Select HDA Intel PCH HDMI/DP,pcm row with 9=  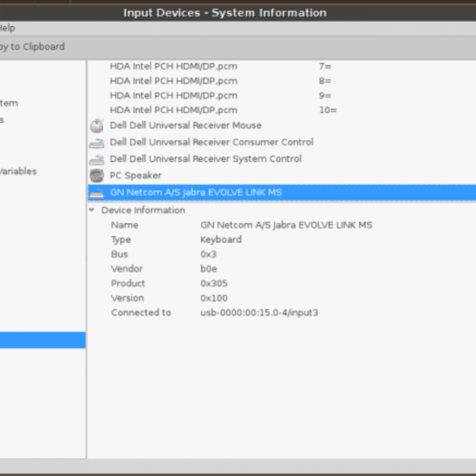click(x=282, y=96)
